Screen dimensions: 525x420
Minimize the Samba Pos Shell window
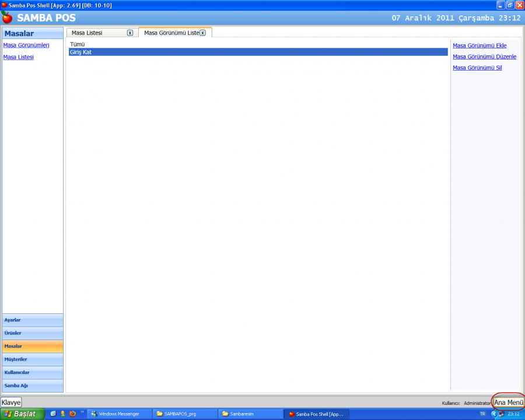point(501,5)
